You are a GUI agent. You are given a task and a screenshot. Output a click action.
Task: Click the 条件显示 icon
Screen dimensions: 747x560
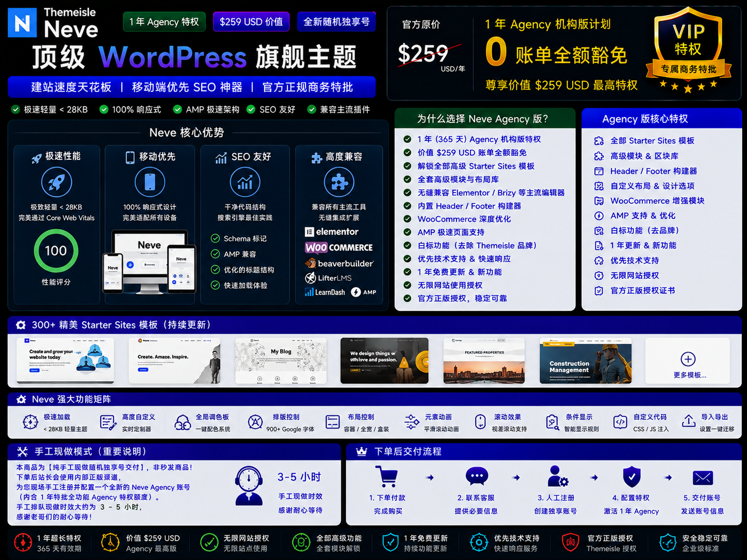click(553, 422)
